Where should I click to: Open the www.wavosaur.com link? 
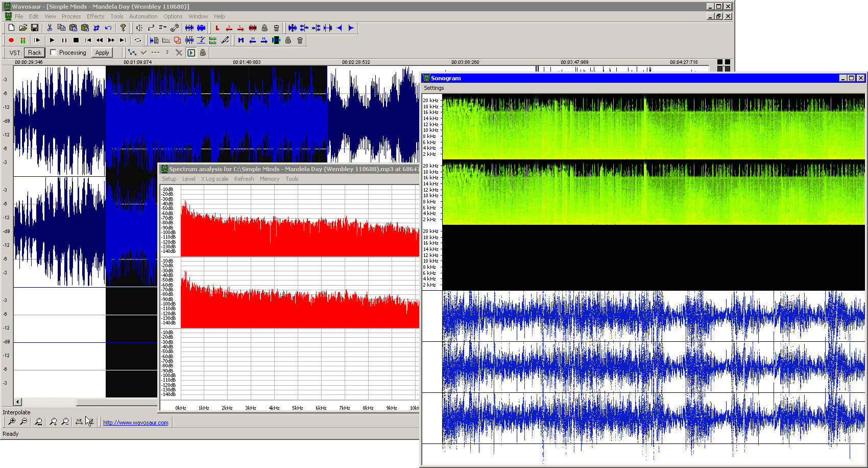click(135, 423)
